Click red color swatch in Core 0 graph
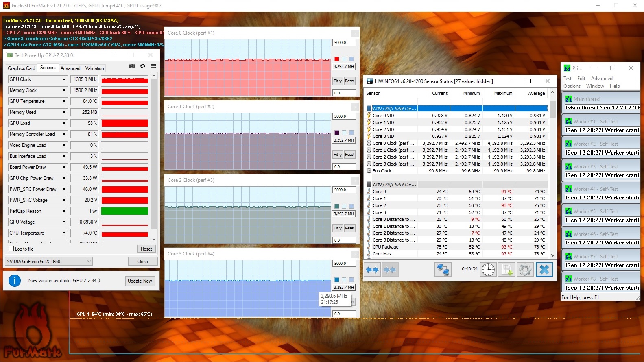Viewport: 644px width, 362px height. click(337, 59)
